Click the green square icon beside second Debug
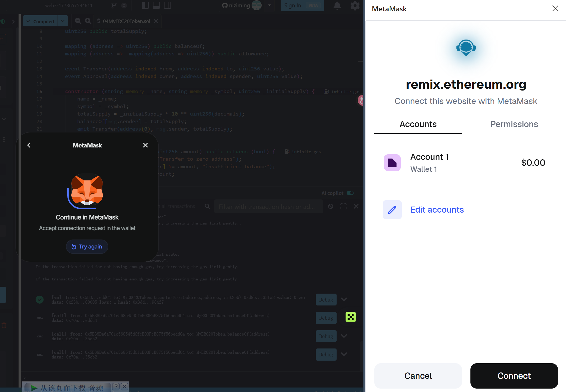 coord(351,317)
